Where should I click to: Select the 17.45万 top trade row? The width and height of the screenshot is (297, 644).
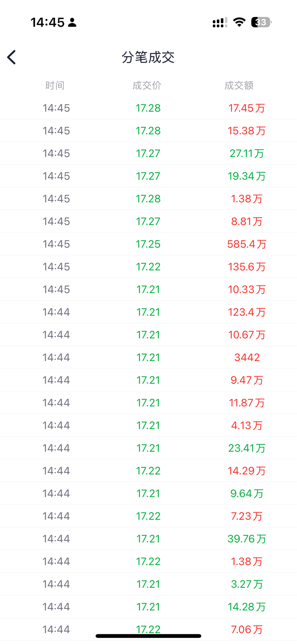[148, 108]
